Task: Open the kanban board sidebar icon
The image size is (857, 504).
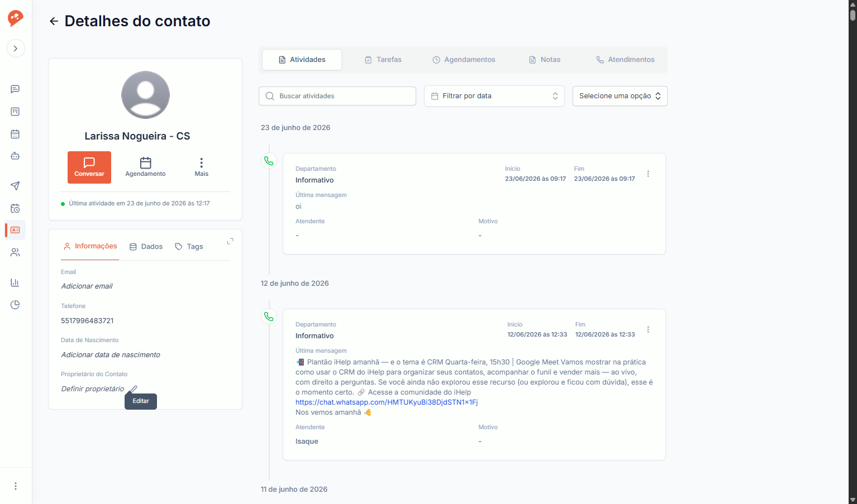Action: coord(15,112)
